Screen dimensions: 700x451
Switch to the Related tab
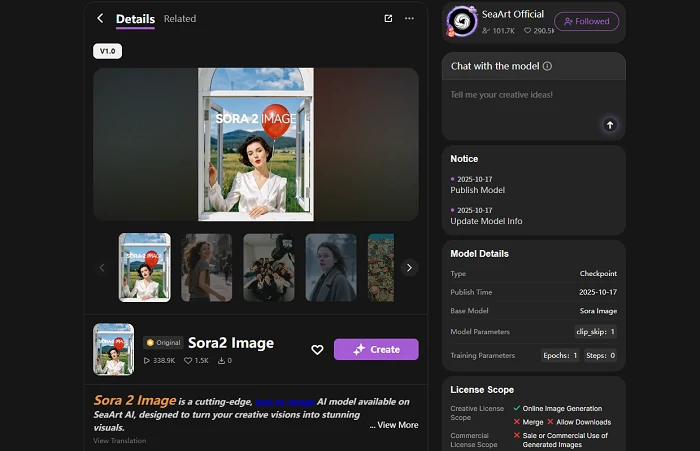(180, 18)
